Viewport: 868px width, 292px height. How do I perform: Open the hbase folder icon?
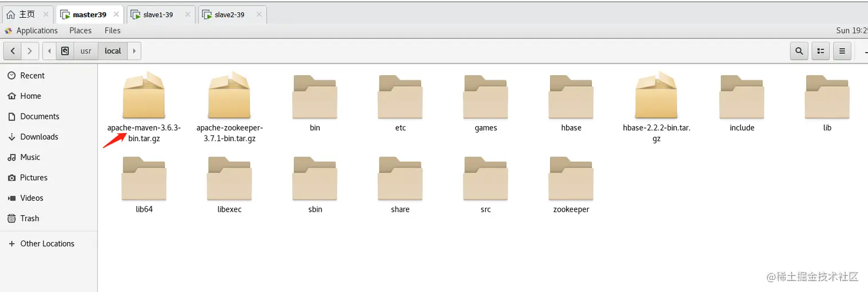pos(571,97)
